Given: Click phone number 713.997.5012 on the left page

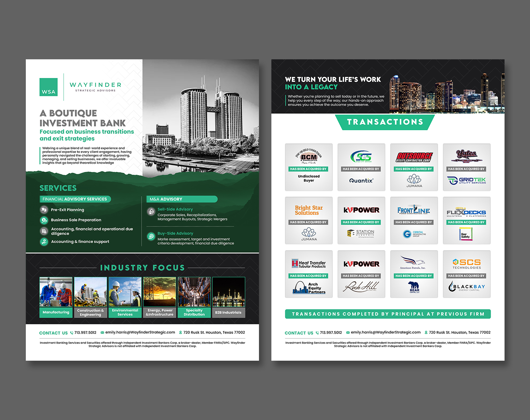Looking at the screenshot, I should coord(85,332).
